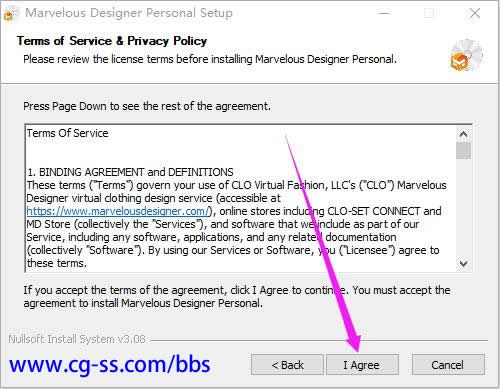500x389 pixels.
Task: Click the scrollbar down arrow in license box
Action: [463, 264]
